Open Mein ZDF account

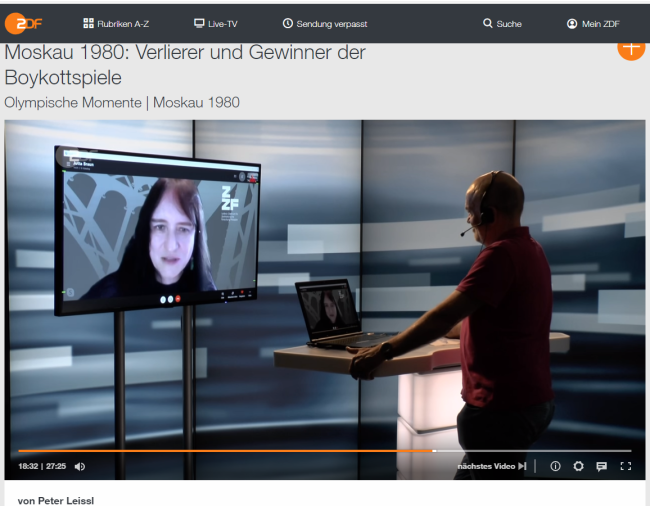[x=593, y=24]
